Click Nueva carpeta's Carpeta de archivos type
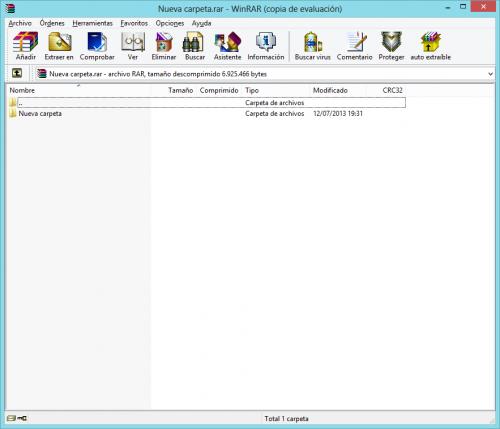Viewport: 500px width, 429px height. (x=275, y=114)
